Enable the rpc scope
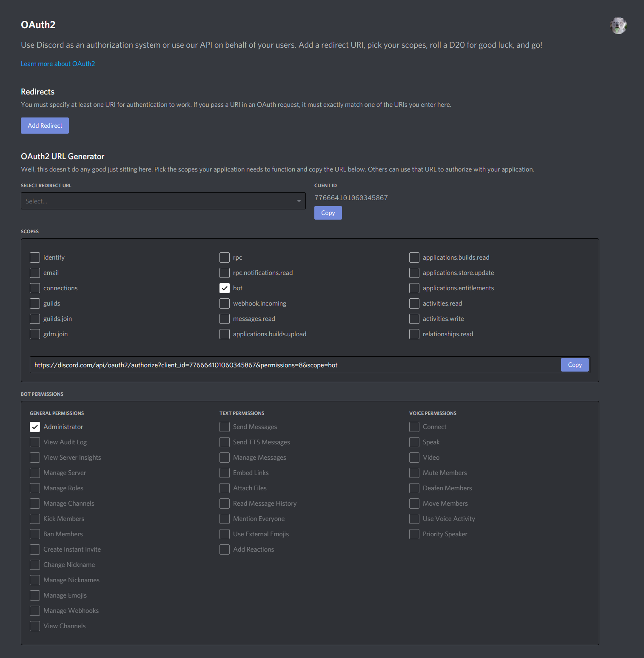This screenshot has width=644, height=658. (x=225, y=257)
